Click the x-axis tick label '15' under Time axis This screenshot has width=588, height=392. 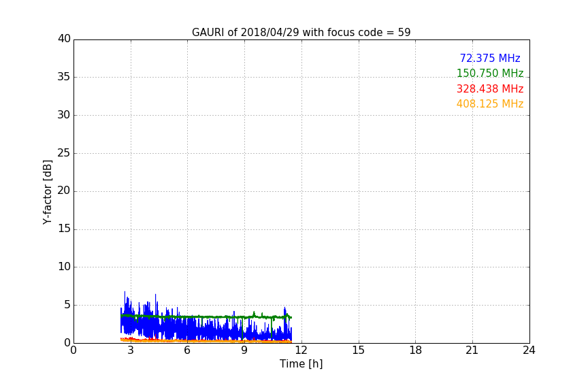pos(359,350)
